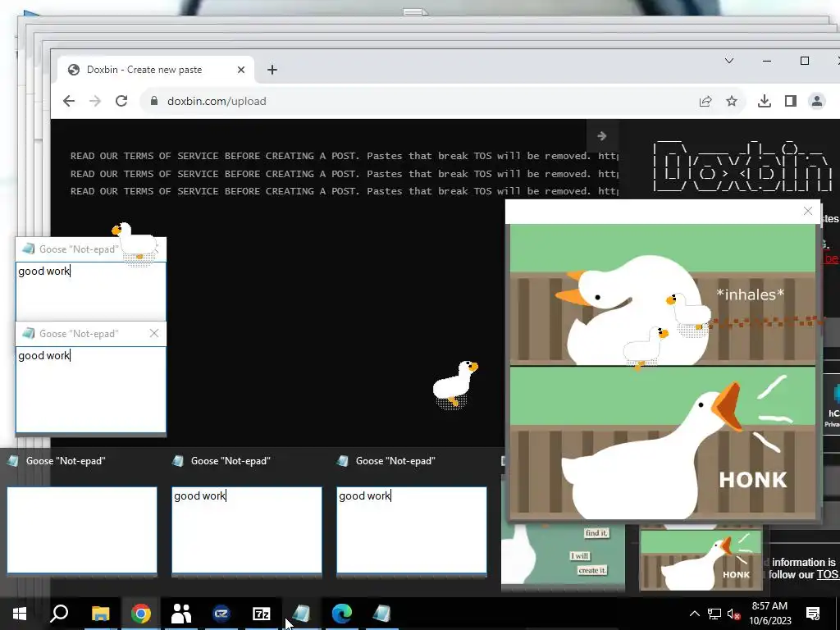Open Microsoft Edge from the taskbar
This screenshot has height=630, width=840.
[x=342, y=614]
